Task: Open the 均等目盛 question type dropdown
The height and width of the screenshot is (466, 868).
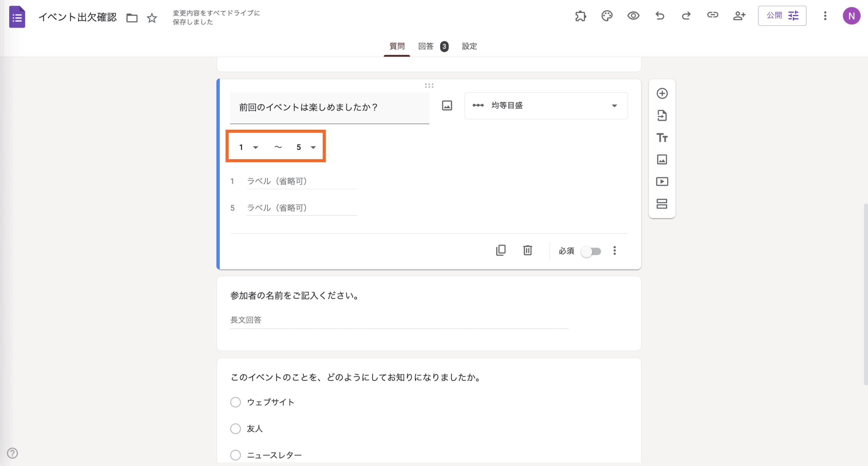Action: click(x=546, y=105)
